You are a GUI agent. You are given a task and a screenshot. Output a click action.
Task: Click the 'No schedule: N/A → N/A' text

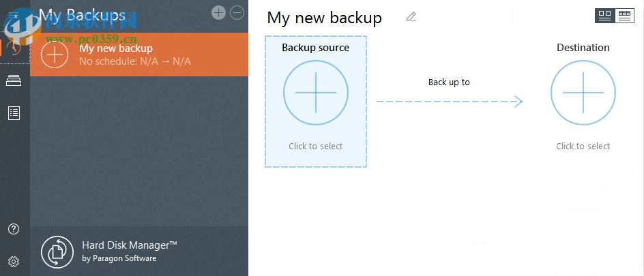(135, 61)
